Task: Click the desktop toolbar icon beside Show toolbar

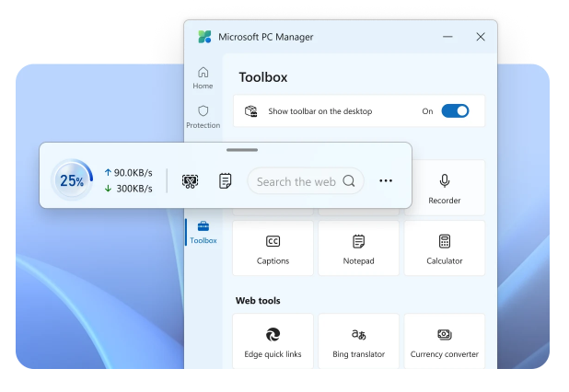Action: click(x=250, y=111)
